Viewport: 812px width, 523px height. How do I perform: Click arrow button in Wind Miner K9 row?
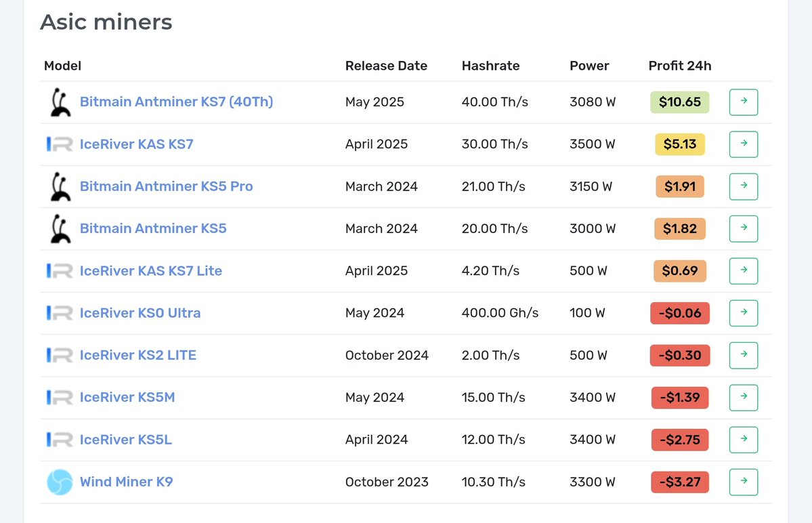pyautogui.click(x=743, y=482)
